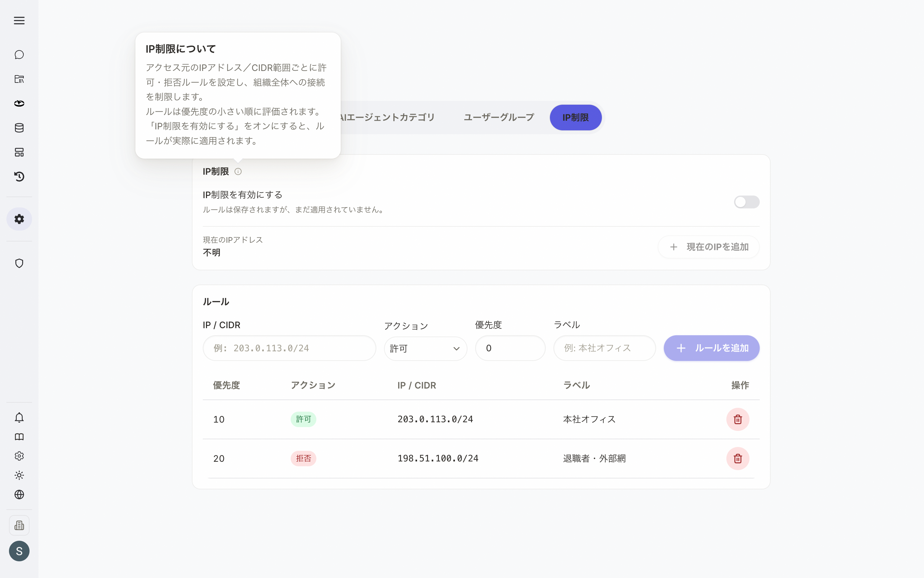
Task: Open the notifications bell icon
Action: click(x=19, y=417)
